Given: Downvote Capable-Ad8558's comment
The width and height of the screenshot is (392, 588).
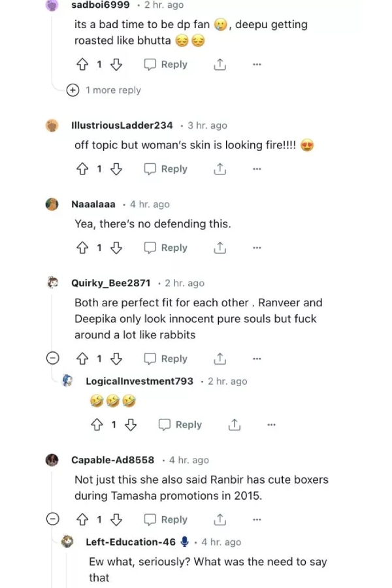Looking at the screenshot, I should pos(116,520).
